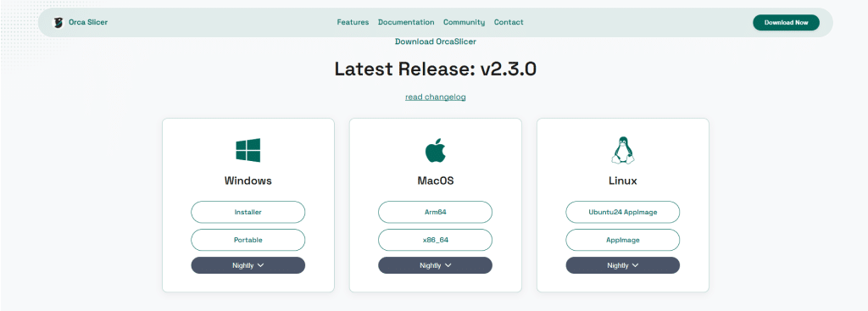Click the Apple MacOS logo icon
The height and width of the screenshot is (311, 868).
[435, 150]
